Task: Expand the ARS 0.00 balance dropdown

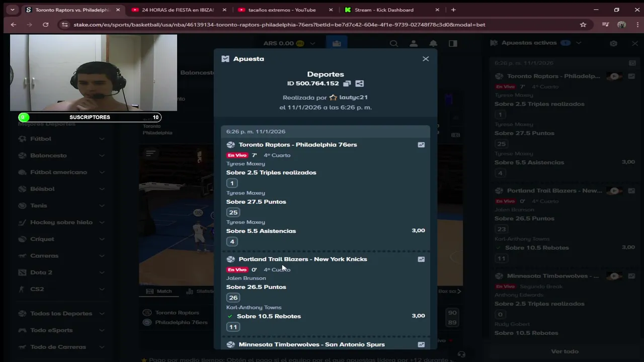Action: pyautogui.click(x=312, y=44)
